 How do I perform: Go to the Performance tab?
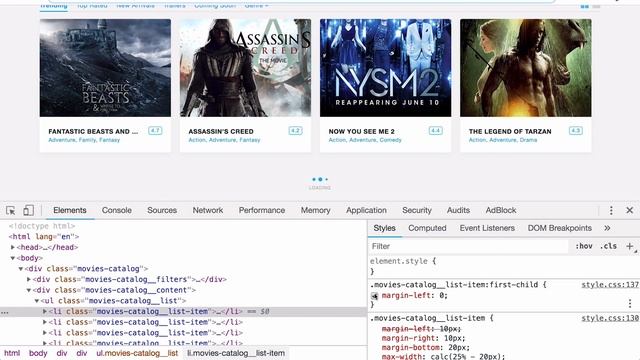262,210
